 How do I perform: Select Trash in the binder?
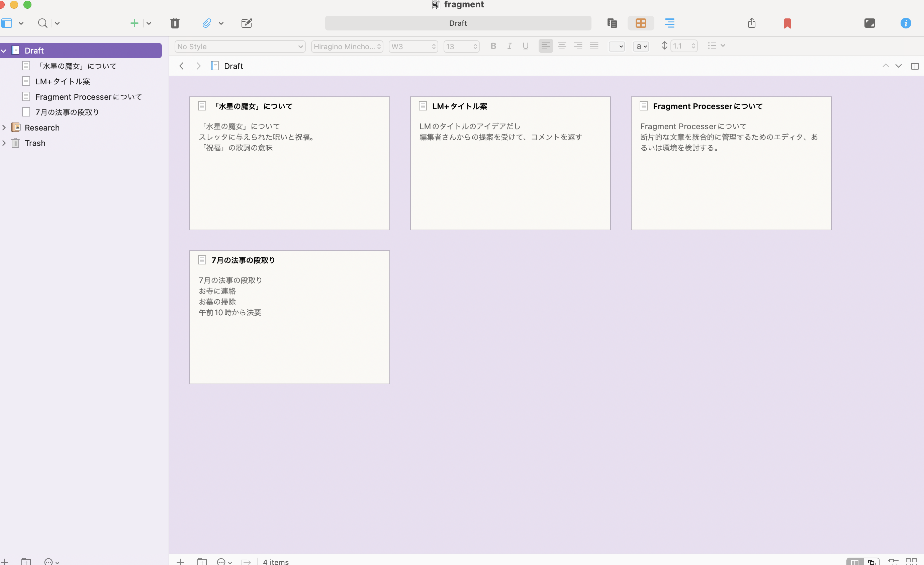coord(35,143)
